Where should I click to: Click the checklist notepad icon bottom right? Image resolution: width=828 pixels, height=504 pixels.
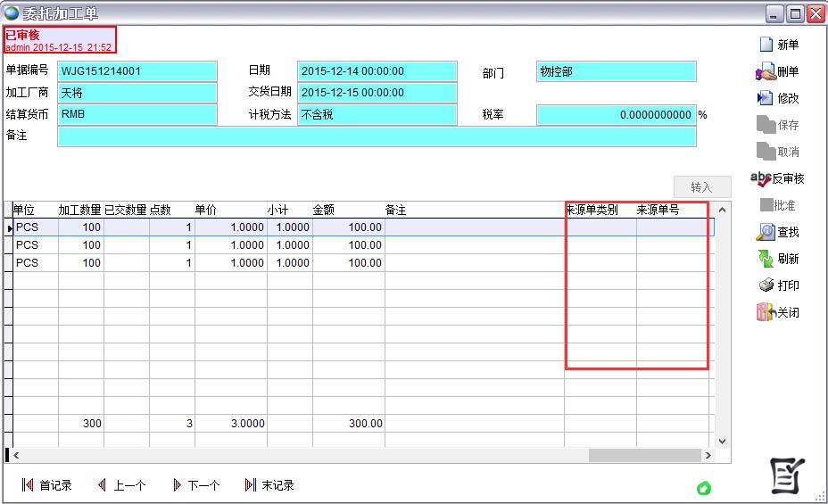coord(788,475)
